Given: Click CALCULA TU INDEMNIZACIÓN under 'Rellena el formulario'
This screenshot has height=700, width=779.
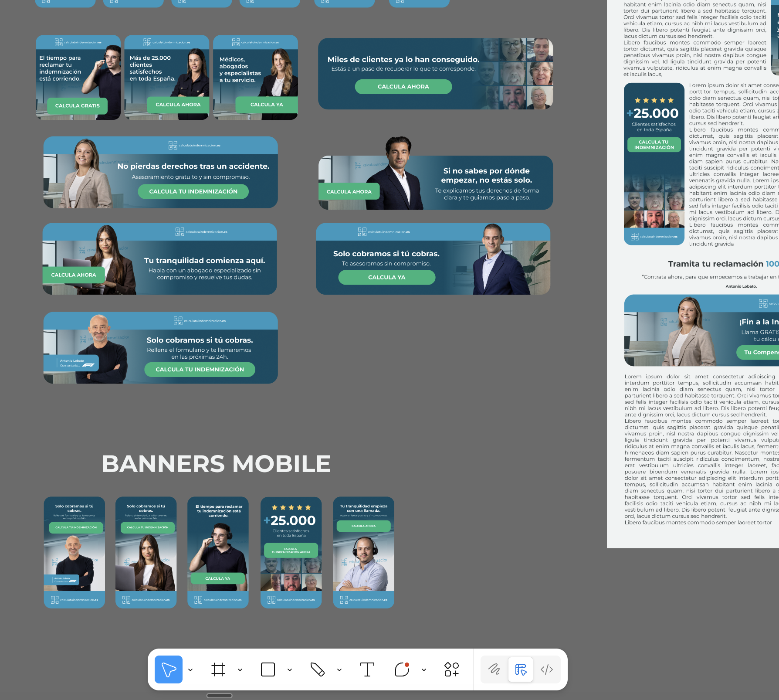Looking at the screenshot, I should coord(200,370).
